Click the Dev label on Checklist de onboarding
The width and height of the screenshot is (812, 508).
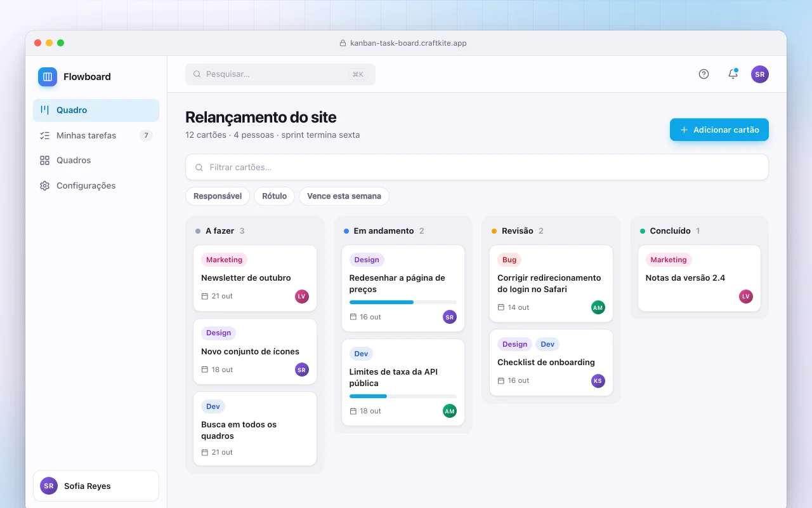(547, 344)
